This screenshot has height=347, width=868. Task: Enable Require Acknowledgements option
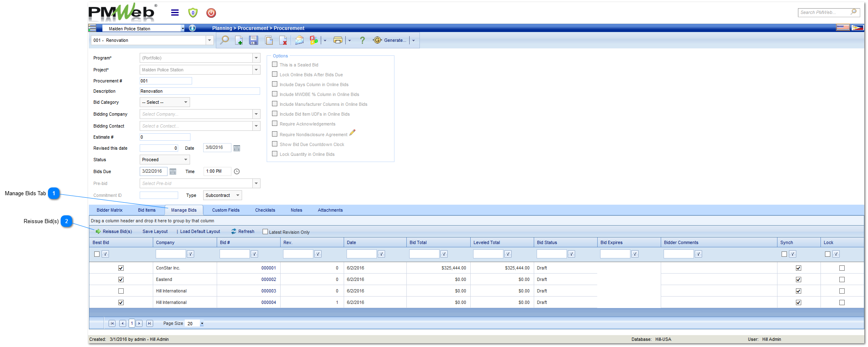click(275, 123)
